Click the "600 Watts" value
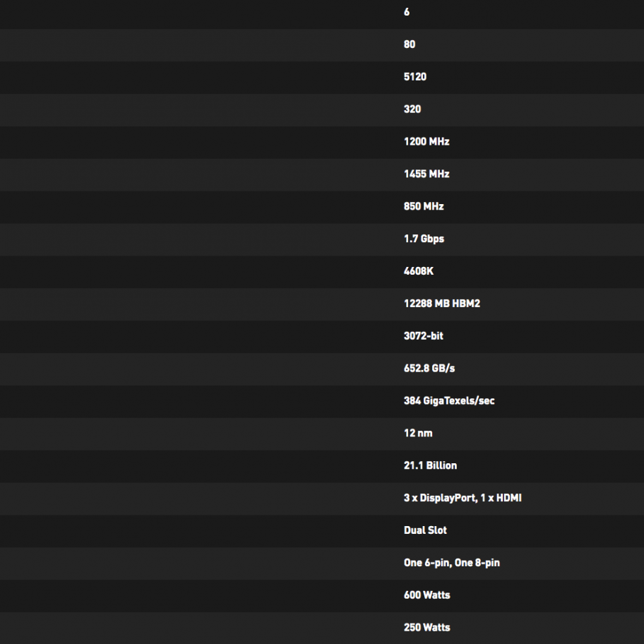This screenshot has width=644, height=644. 427,595
